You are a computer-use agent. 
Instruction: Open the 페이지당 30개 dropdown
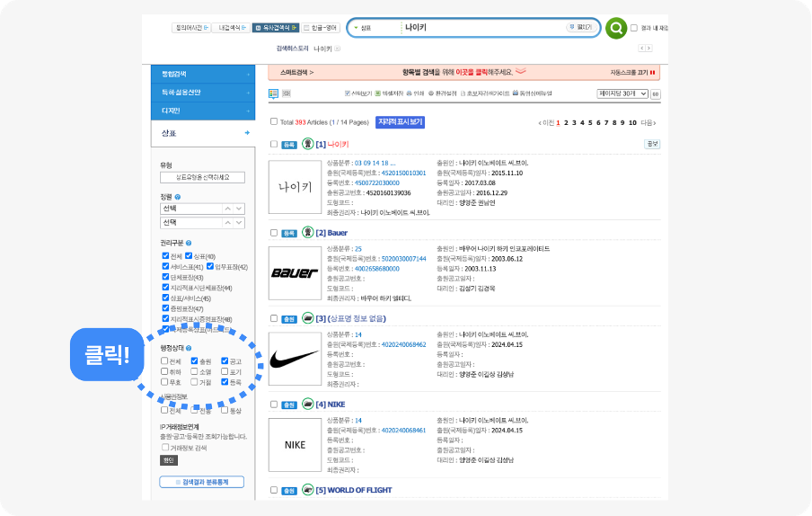(622, 93)
